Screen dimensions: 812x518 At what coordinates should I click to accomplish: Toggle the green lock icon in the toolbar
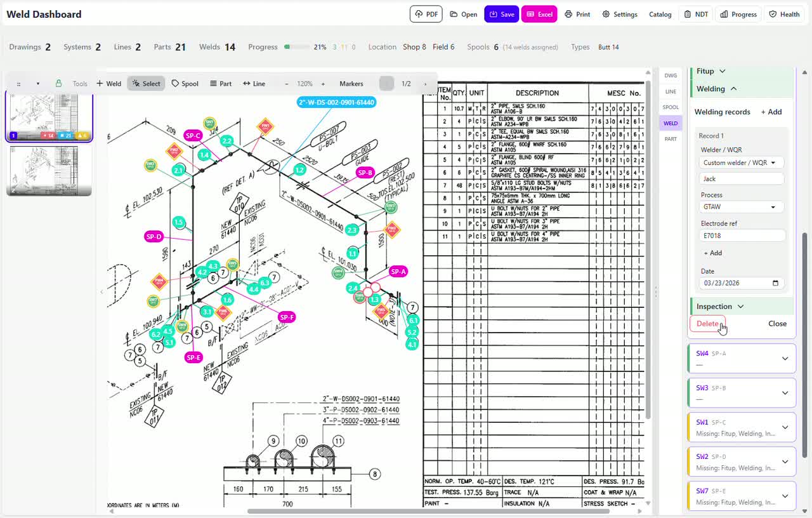point(58,83)
